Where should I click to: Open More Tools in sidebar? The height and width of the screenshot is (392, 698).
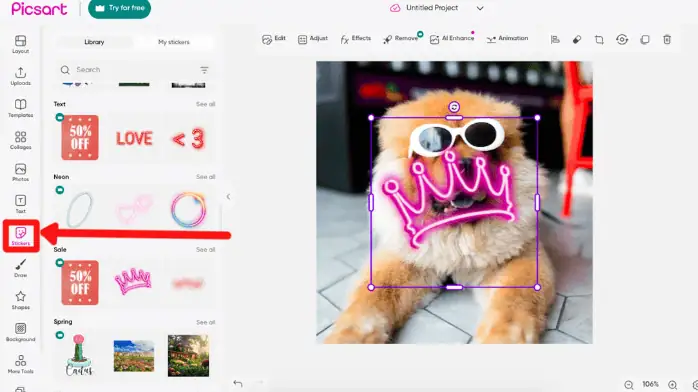point(20,364)
